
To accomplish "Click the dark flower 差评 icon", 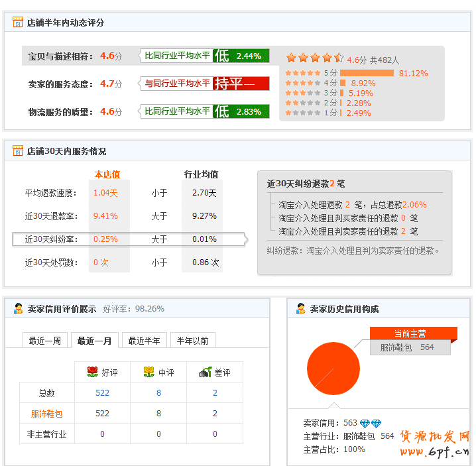I will tap(206, 372).
